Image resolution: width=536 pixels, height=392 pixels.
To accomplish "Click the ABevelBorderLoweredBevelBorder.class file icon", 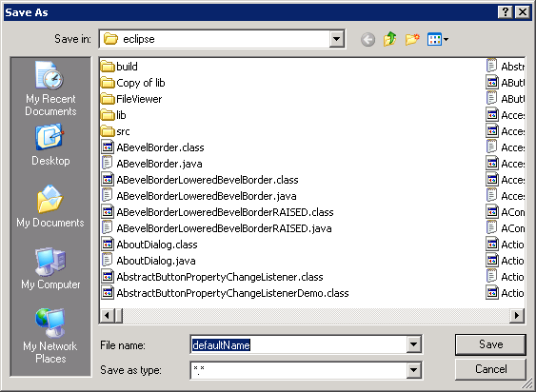I will click(108, 180).
